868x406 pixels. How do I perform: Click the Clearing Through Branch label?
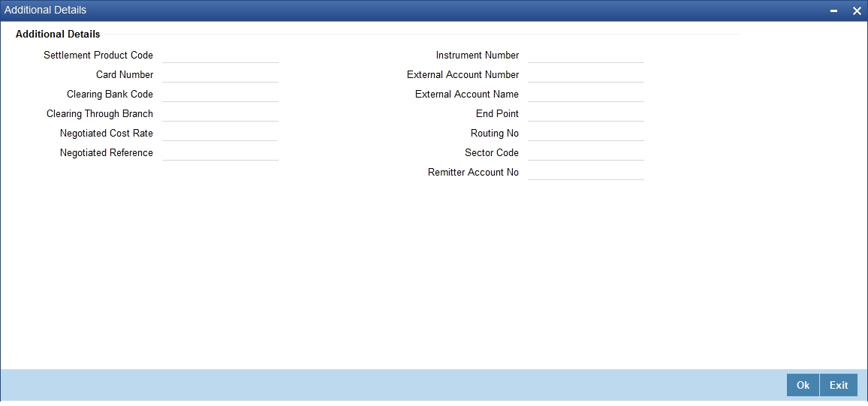100,114
